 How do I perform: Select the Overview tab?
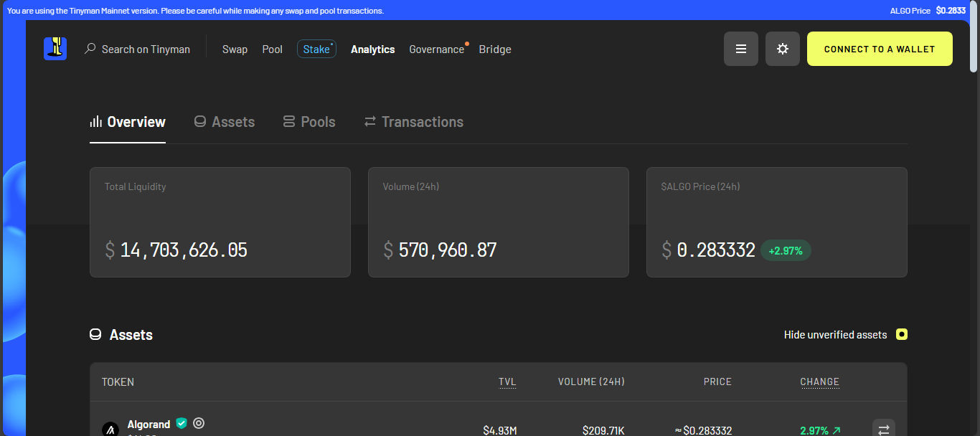click(x=128, y=122)
